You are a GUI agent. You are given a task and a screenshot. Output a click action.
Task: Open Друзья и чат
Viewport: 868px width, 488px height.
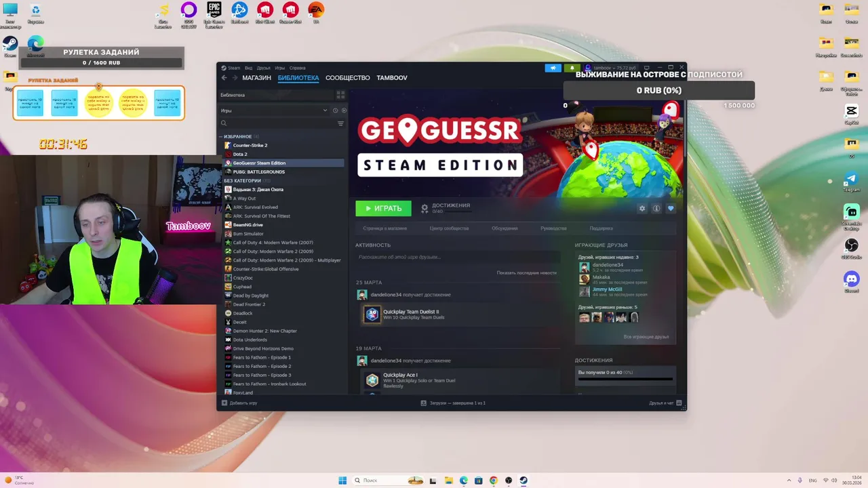(x=665, y=403)
